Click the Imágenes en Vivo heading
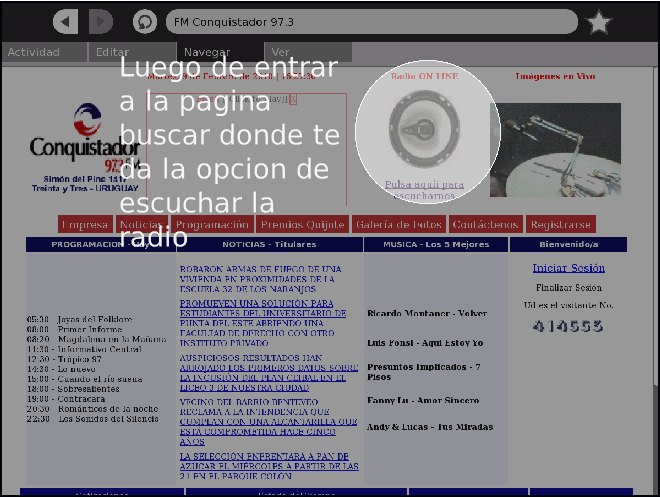 tap(555, 76)
